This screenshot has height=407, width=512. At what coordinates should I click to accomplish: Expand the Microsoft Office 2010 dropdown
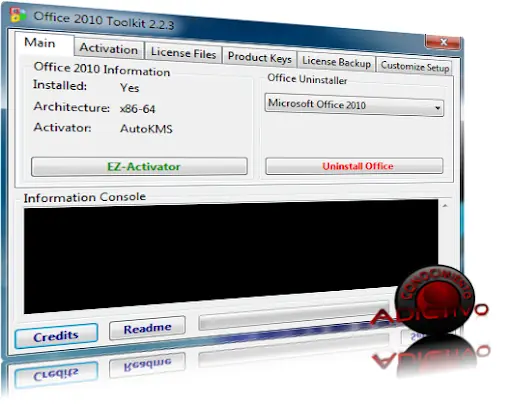pos(354,105)
